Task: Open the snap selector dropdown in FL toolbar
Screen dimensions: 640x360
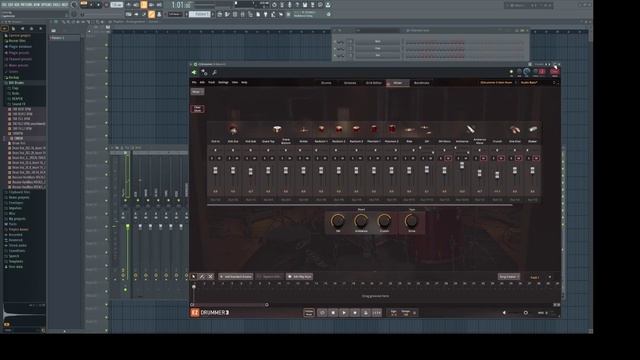Action: click(x=176, y=14)
